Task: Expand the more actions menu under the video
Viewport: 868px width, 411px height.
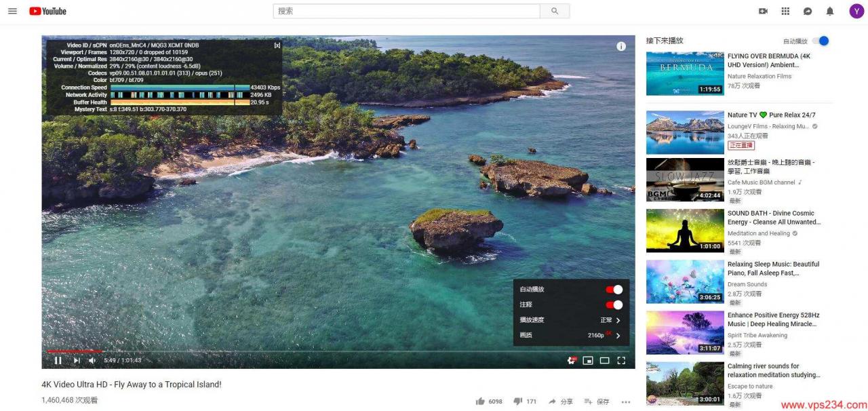Action: point(626,402)
